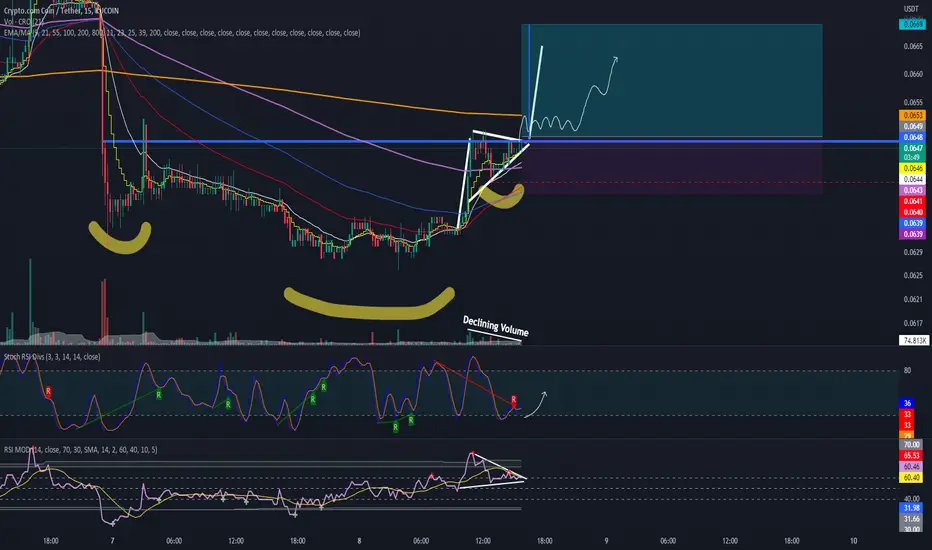The width and height of the screenshot is (932, 550).
Task: Click the 0.0665 price axis tick
Action: 912,46
